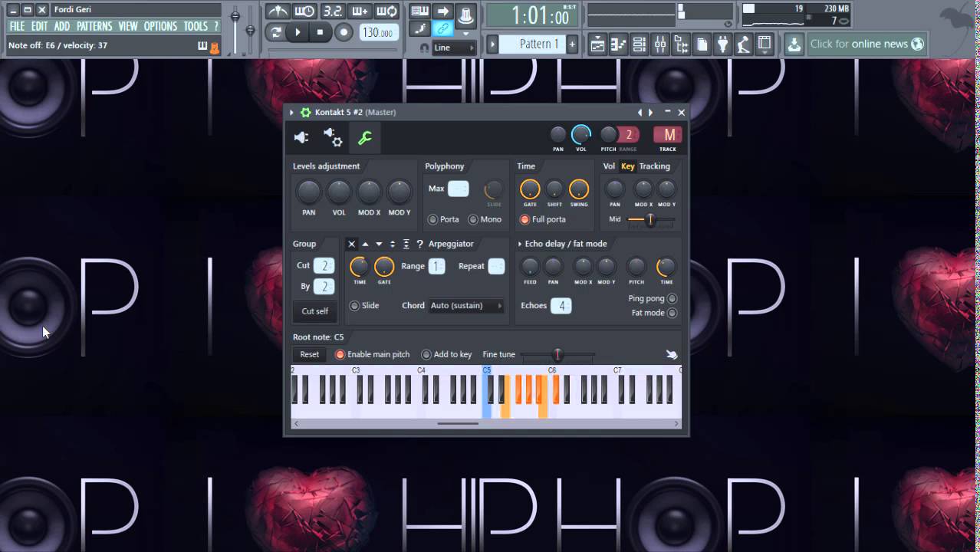This screenshot has width=980, height=552.
Task: Open pattern selector arrow left of Pattern 1
Action: tap(492, 44)
